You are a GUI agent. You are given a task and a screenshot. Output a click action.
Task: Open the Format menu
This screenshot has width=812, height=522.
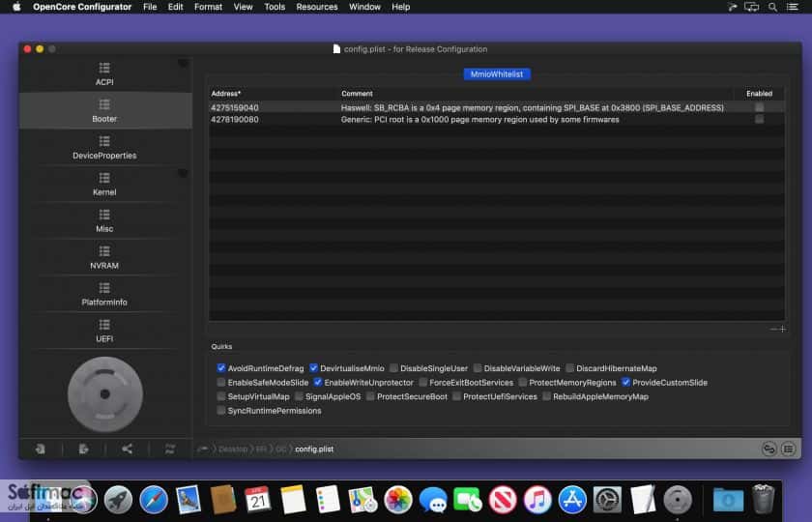208,7
